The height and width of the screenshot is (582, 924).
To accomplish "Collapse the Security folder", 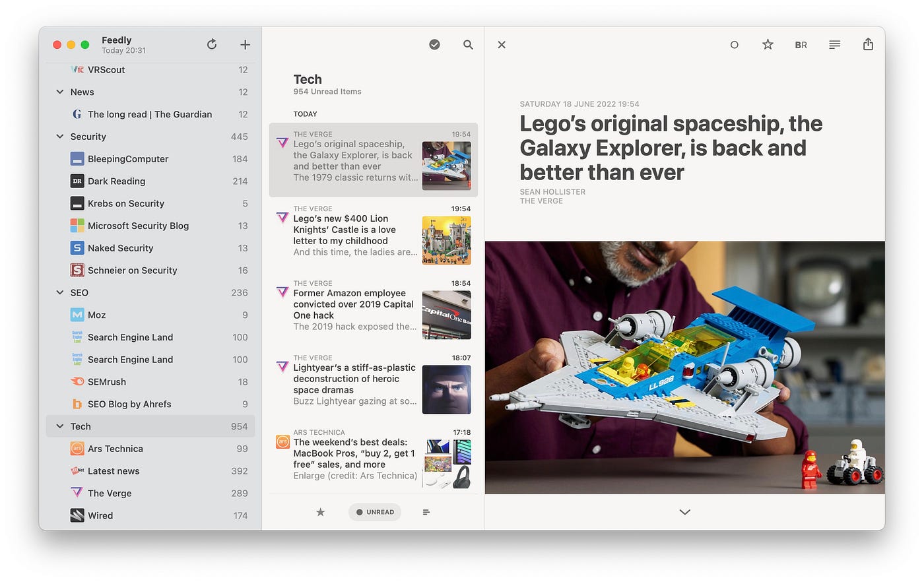I will [60, 136].
